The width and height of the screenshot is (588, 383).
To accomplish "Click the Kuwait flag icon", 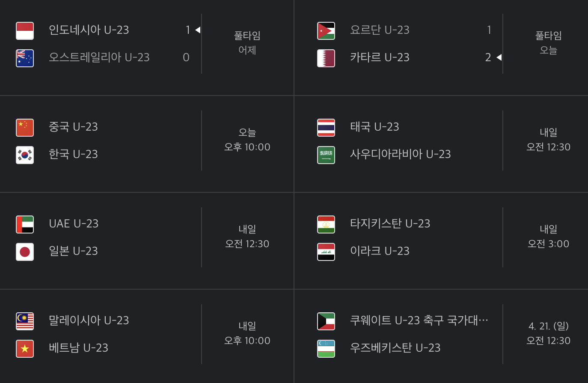I will click(x=326, y=320).
